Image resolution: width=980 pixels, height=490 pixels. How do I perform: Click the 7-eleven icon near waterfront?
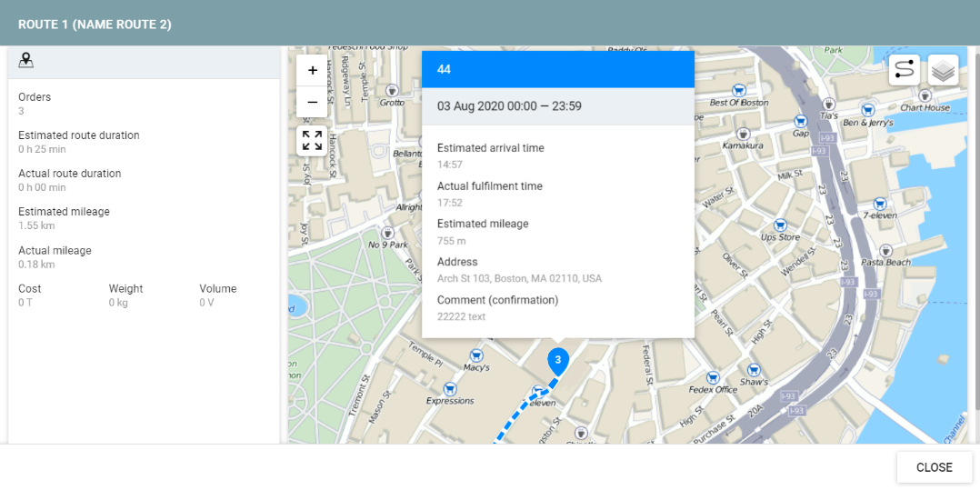879,204
